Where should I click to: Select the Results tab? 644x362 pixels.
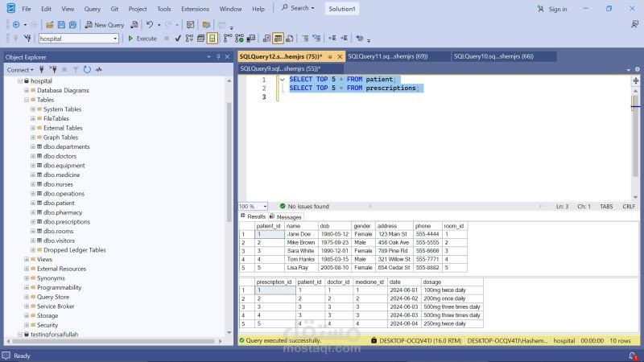click(x=254, y=216)
